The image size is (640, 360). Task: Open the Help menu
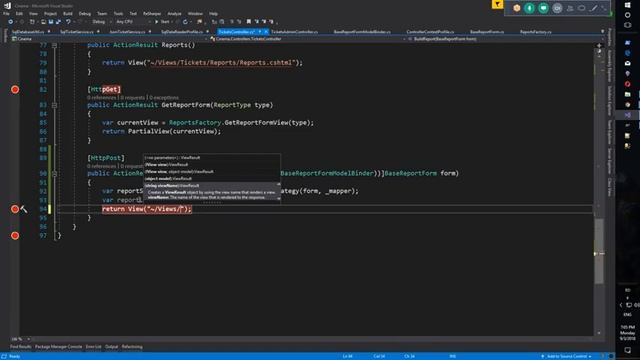click(x=213, y=13)
